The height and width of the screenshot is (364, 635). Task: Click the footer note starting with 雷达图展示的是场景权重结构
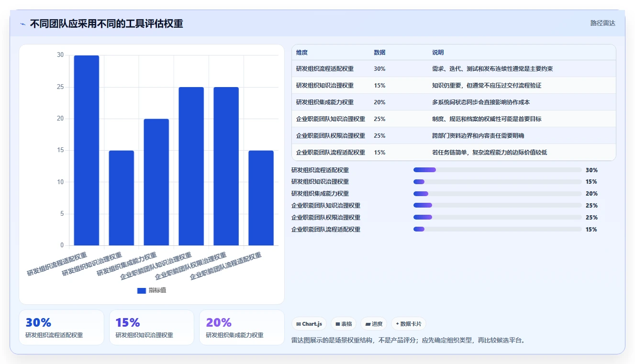(x=408, y=341)
